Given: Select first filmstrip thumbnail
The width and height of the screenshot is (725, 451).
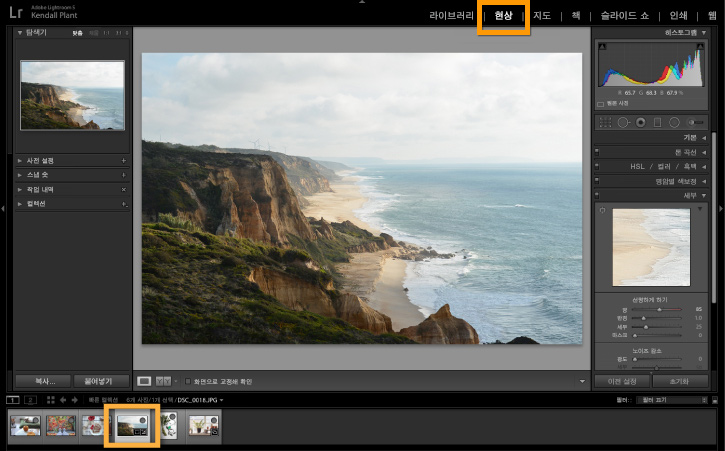Looking at the screenshot, I should point(25,425).
